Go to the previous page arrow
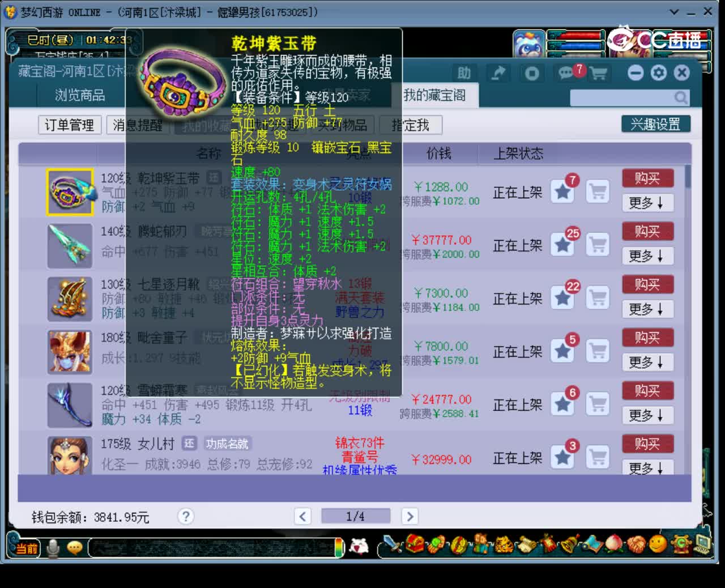 coord(303,516)
